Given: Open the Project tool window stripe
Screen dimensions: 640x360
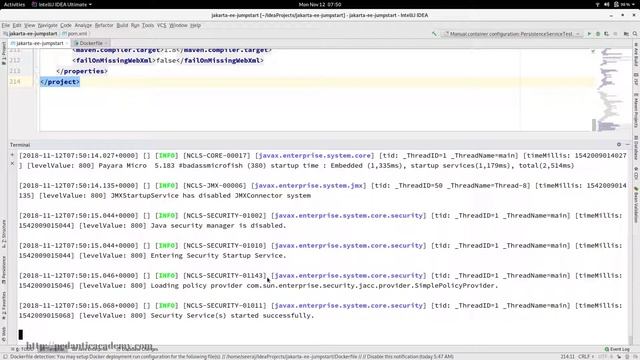Looking at the screenshot, I should pos(4,53).
